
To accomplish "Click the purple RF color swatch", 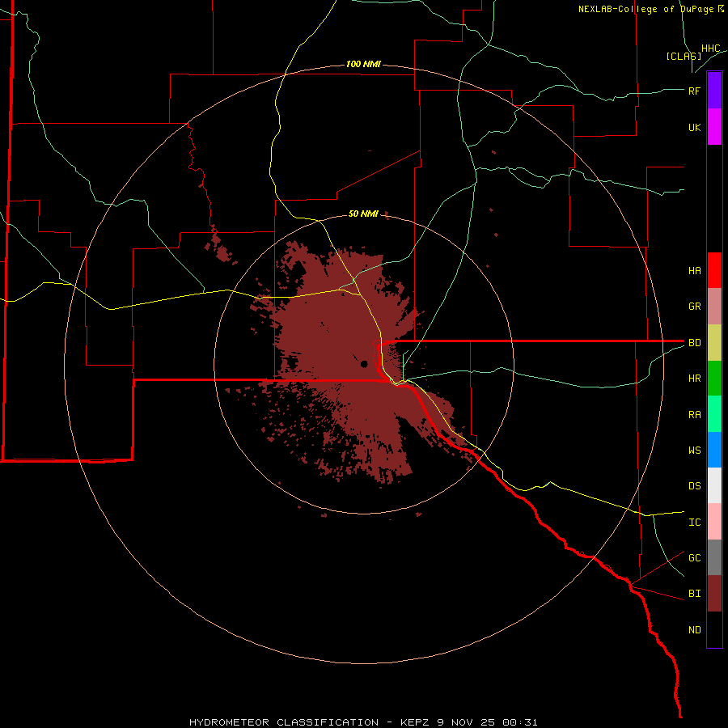I will coord(714,90).
